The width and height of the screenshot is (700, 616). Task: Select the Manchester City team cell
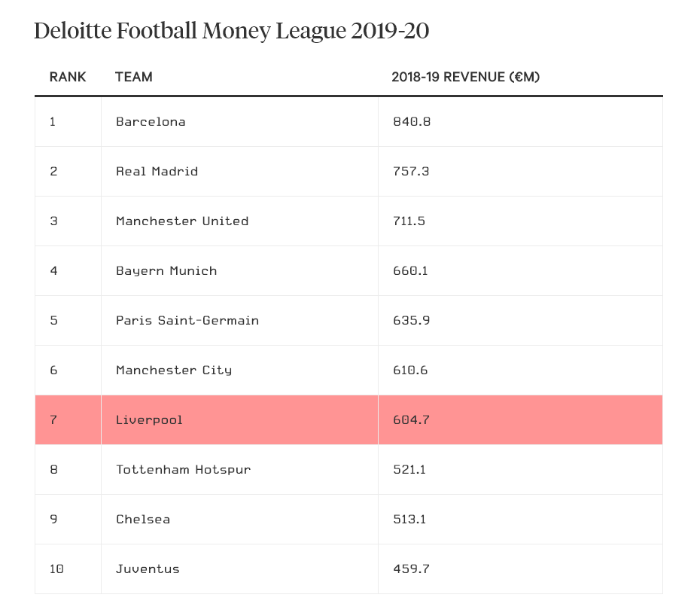coord(174,371)
